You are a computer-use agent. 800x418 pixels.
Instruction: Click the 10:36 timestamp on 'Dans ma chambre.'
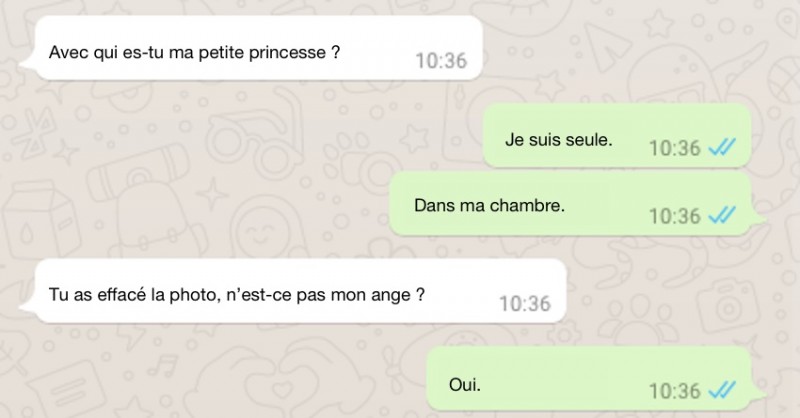point(674,216)
